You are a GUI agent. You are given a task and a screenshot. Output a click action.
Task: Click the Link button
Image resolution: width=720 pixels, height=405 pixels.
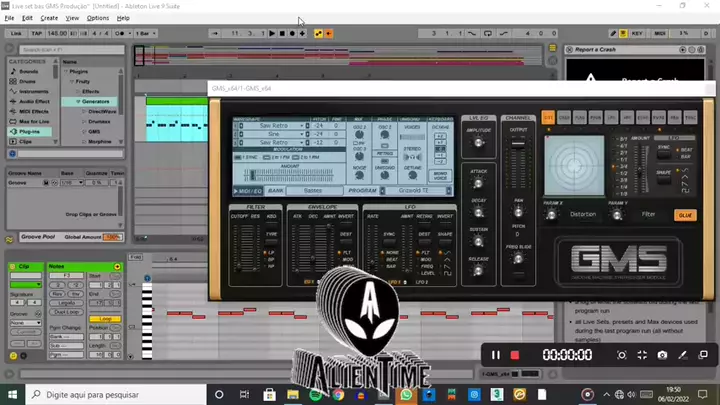point(16,34)
